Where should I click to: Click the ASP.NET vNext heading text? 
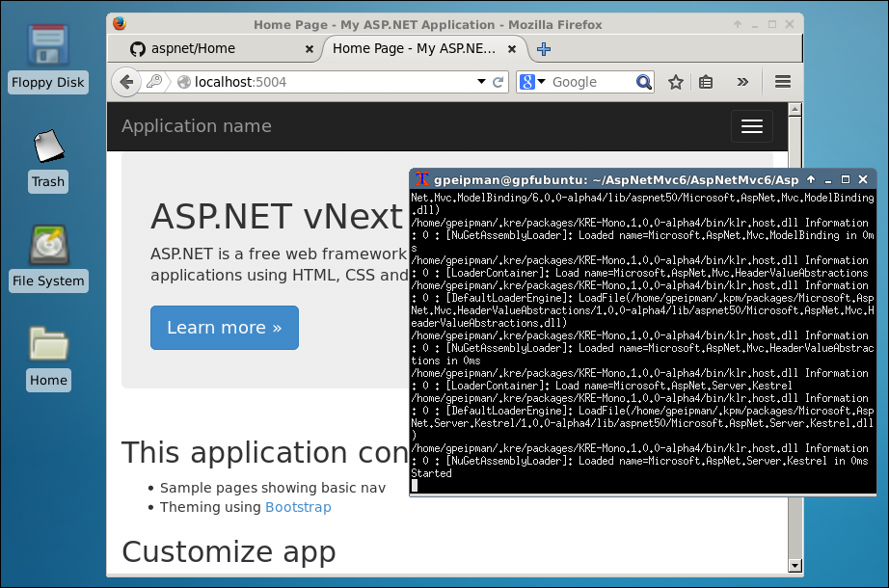[x=277, y=216]
